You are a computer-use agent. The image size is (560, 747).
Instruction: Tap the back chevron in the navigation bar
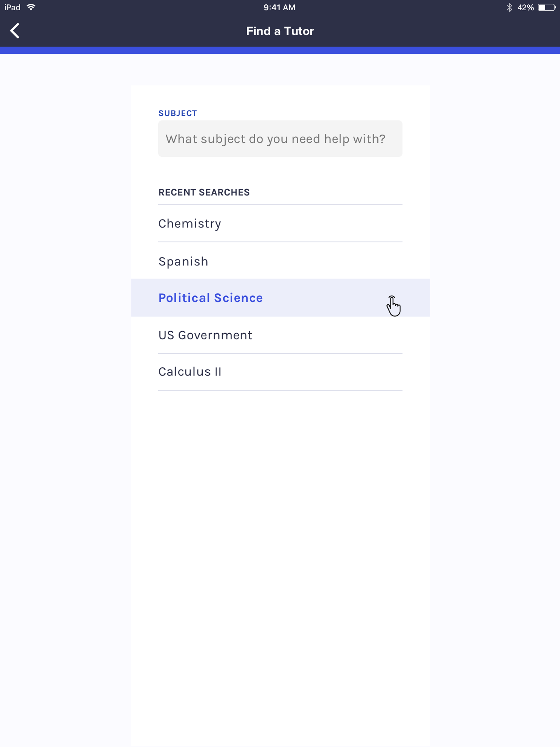[15, 30]
